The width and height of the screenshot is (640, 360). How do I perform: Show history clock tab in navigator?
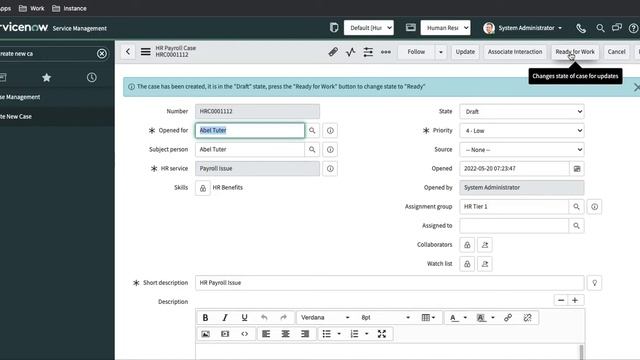pos(91,77)
